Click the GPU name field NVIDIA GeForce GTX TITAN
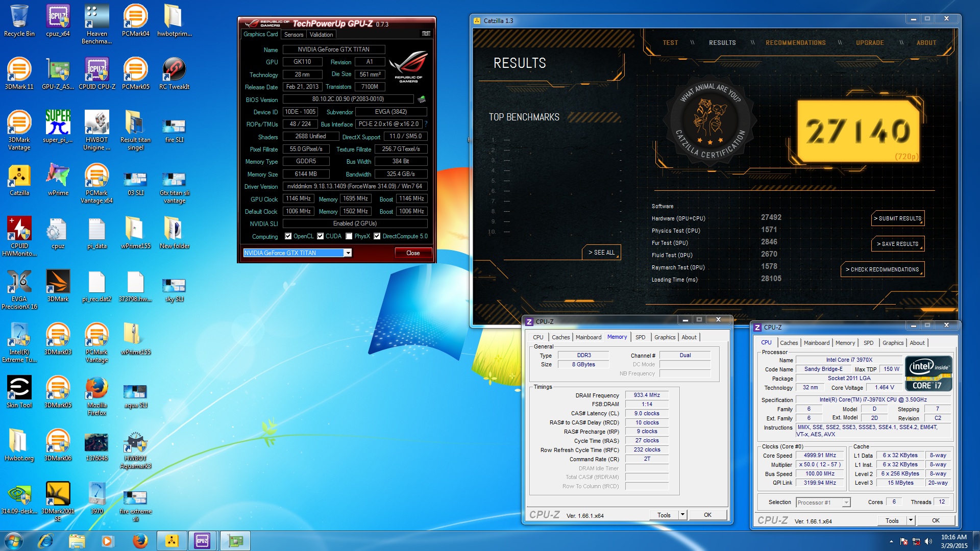The height and width of the screenshot is (551, 980). click(x=334, y=49)
